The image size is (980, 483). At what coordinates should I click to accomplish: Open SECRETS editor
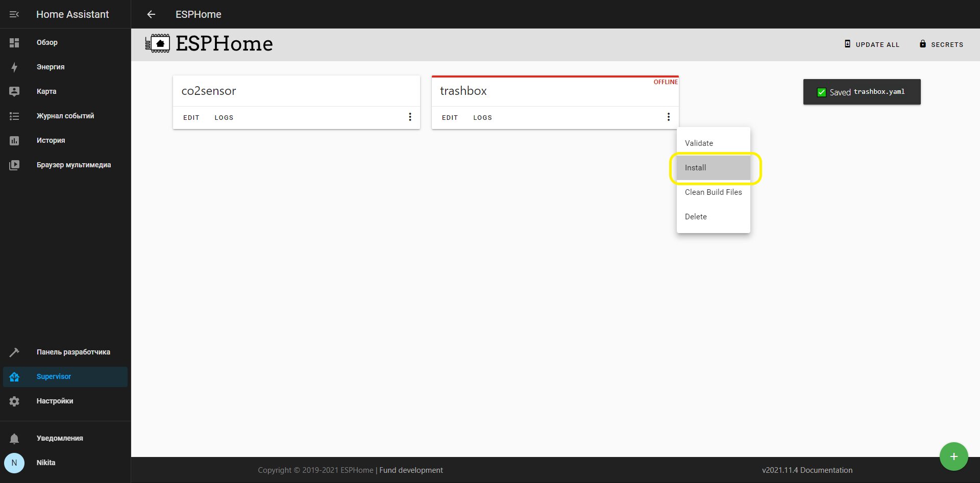coord(941,44)
